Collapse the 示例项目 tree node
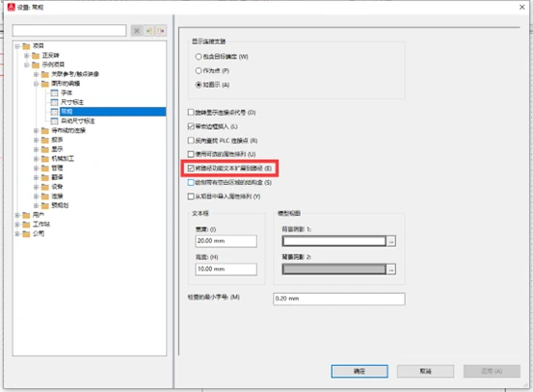This screenshot has height=392, width=533. (x=27, y=65)
